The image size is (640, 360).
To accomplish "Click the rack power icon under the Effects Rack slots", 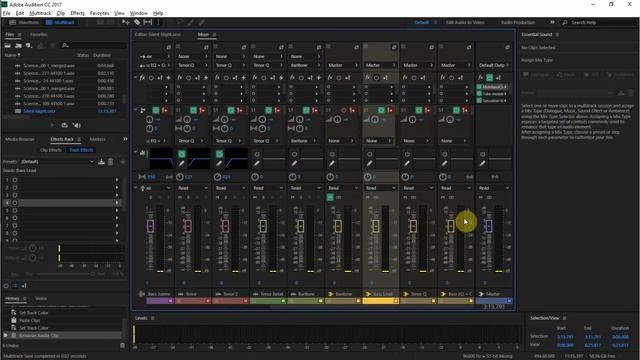I will click(6, 286).
